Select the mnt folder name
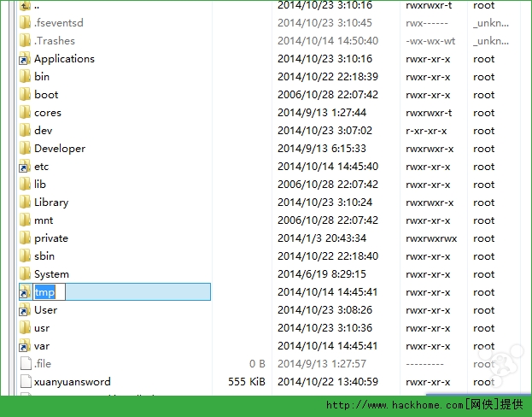This screenshot has height=417, width=532. 44,220
